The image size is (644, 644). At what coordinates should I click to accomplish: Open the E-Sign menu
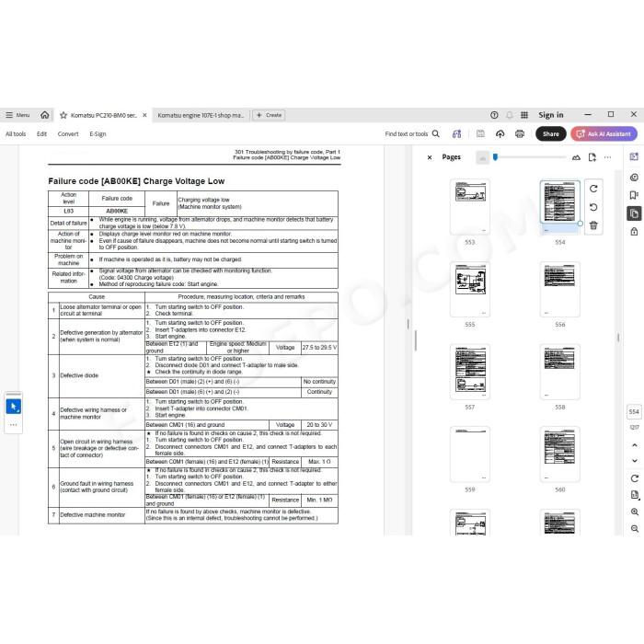point(98,134)
